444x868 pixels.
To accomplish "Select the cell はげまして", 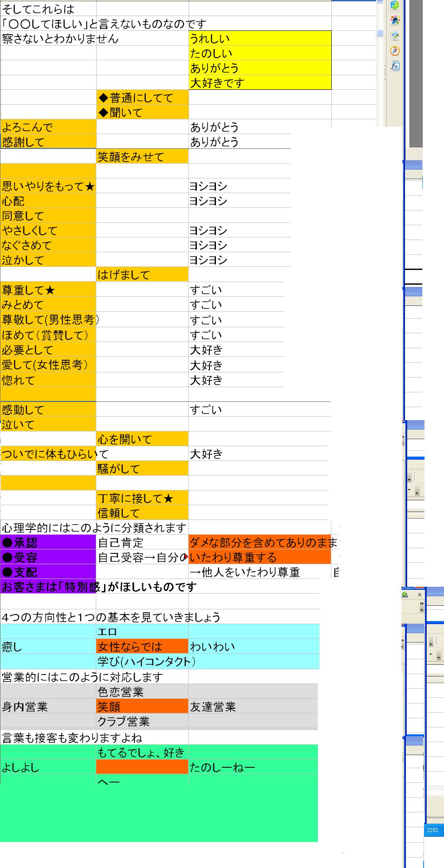I will (142, 274).
